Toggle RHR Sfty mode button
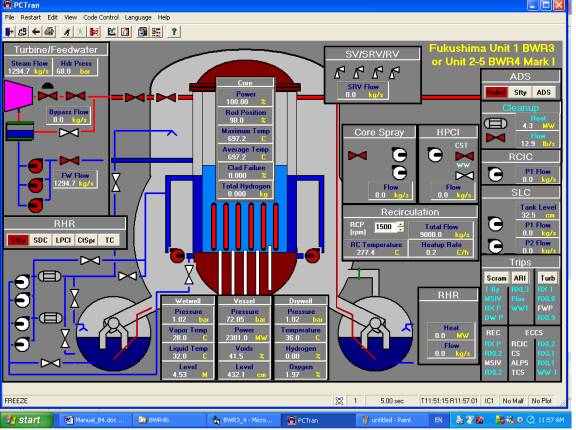The height and width of the screenshot is (430, 576). (x=18, y=240)
